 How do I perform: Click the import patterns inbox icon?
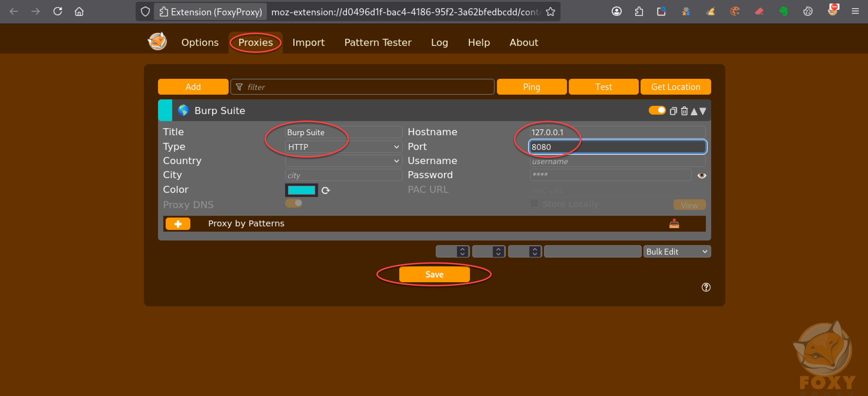(674, 223)
